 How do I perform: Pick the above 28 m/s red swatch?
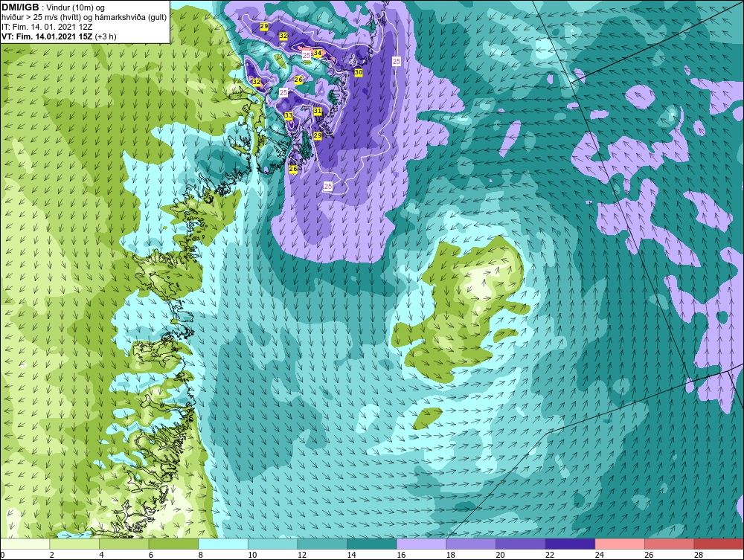pyautogui.click(x=719, y=544)
